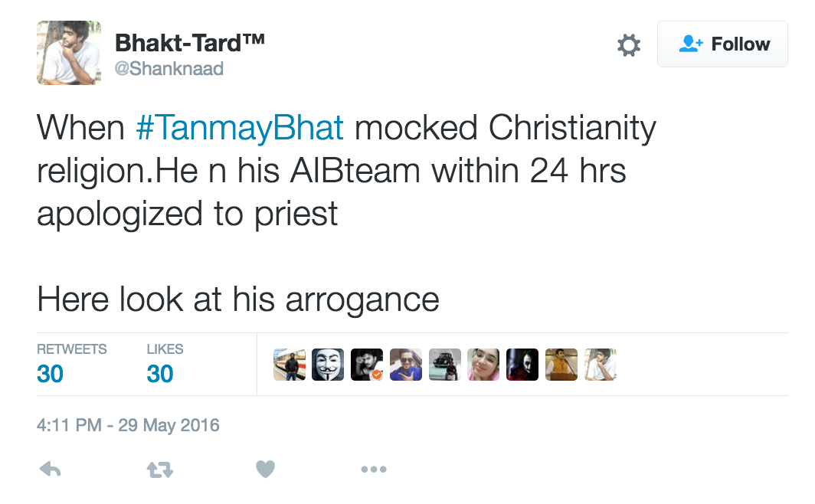Click the Bhakt-Tard display name

click(189, 42)
